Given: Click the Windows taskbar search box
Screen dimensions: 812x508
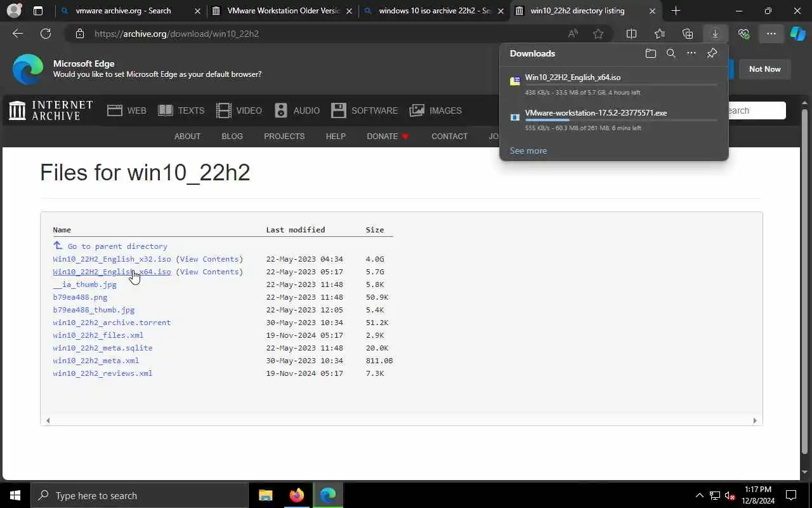Looking at the screenshot, I should [x=140, y=495].
